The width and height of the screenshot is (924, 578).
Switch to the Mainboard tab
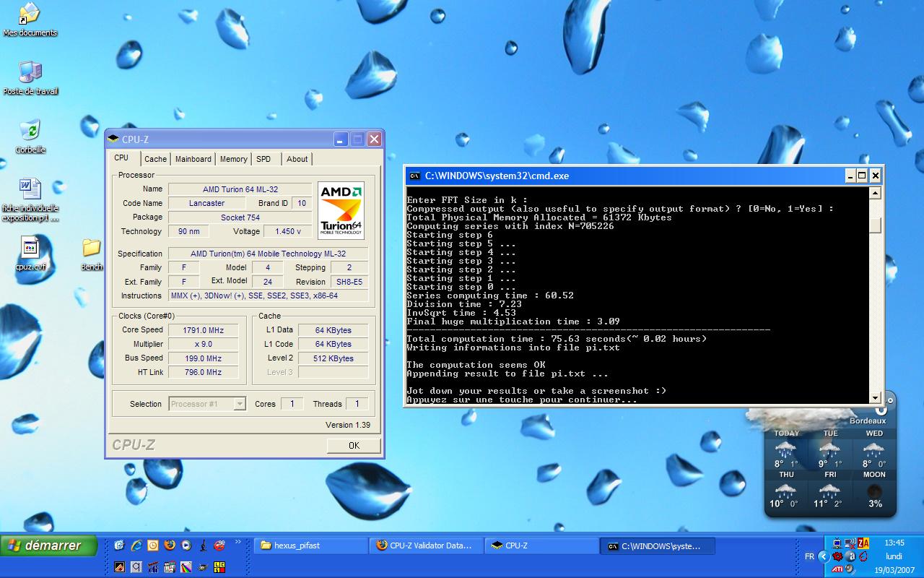pos(193,159)
